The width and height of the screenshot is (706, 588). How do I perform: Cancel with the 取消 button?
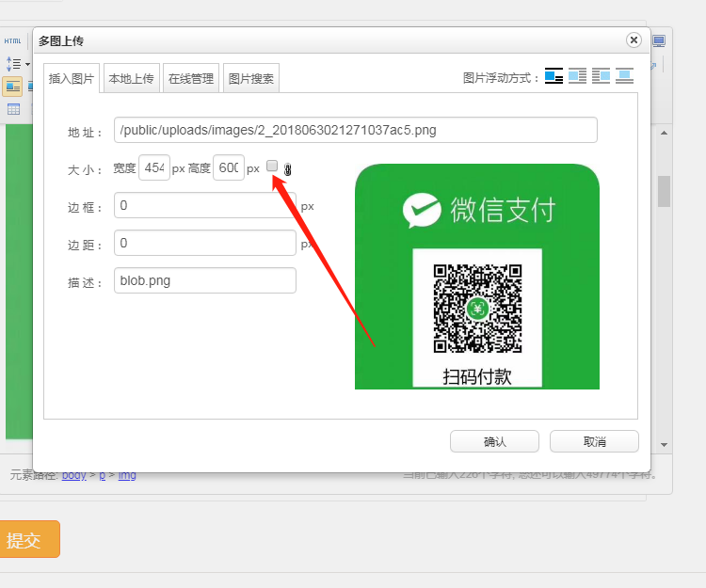point(594,442)
